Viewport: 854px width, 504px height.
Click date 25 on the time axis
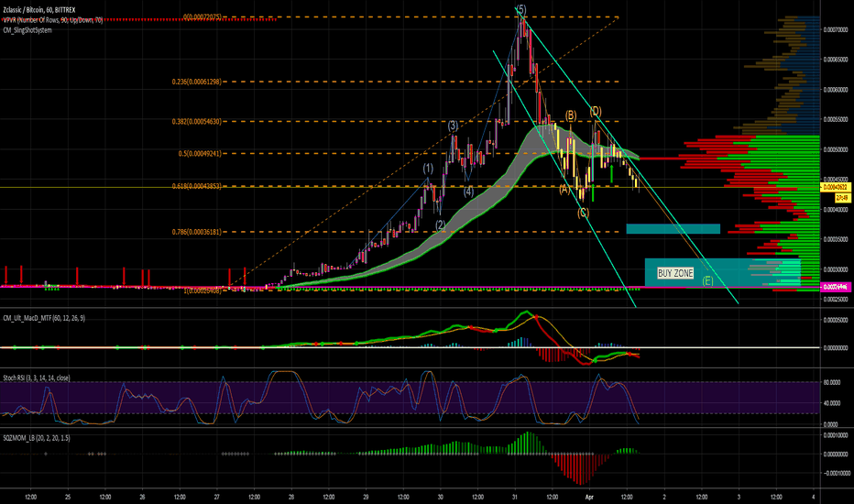point(68,497)
